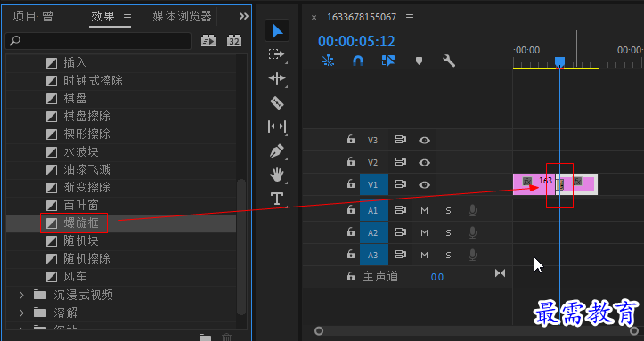Select the Slip tool
Screen dimensions: 644x341
coord(277,126)
